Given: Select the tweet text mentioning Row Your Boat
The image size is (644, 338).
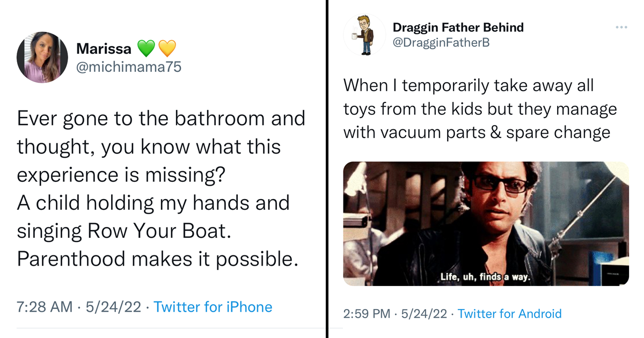Looking at the screenshot, I should (x=161, y=188).
